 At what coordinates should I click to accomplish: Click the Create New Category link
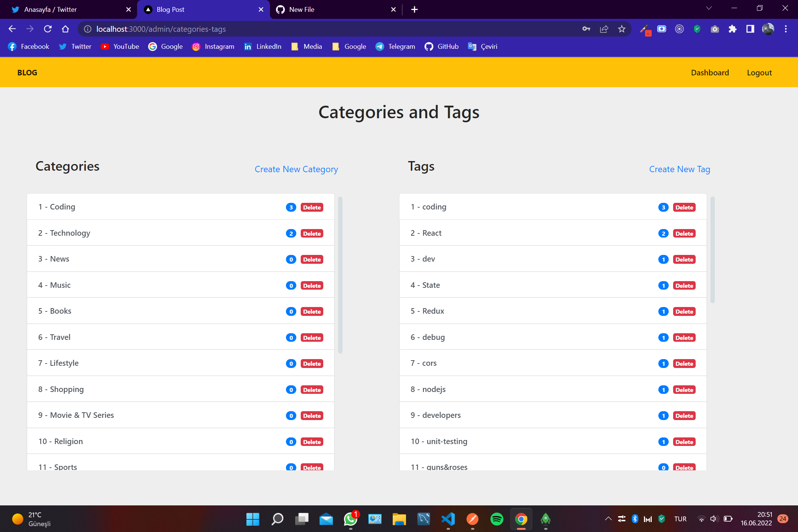(296, 169)
